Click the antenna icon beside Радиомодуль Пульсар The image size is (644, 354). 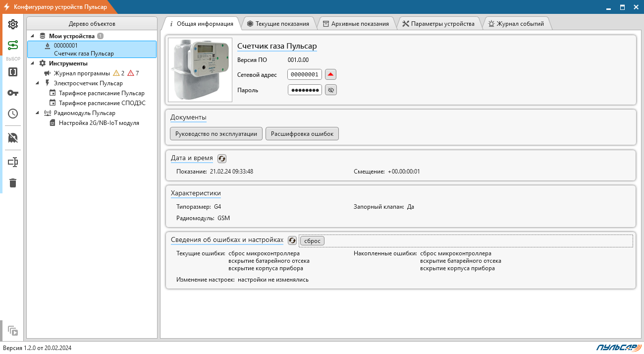[48, 113]
